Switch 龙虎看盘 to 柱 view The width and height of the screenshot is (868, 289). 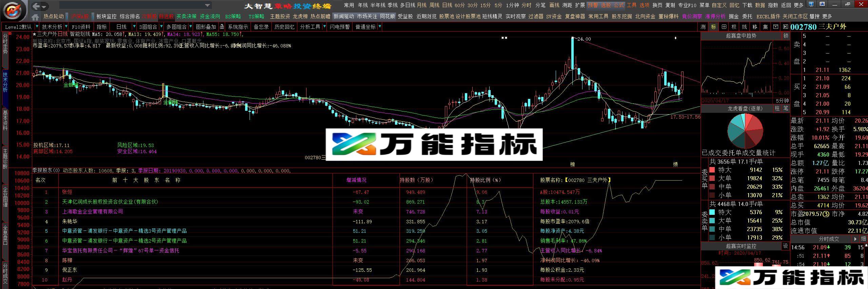777,108
